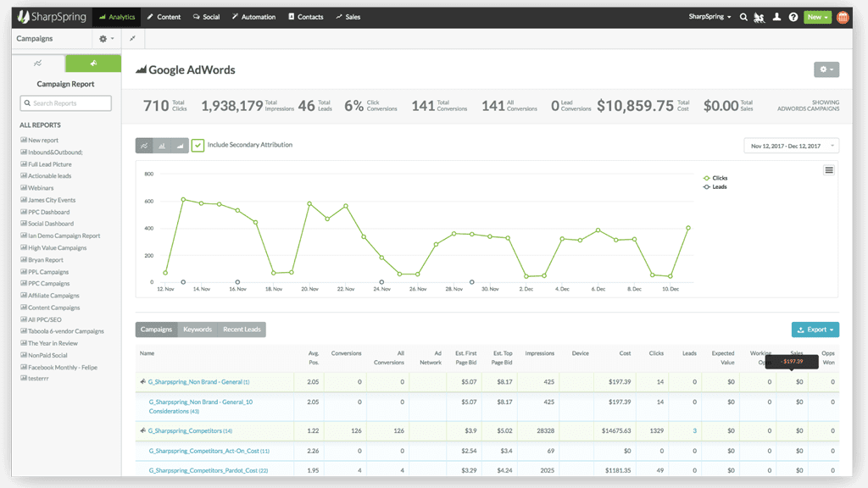Image resolution: width=868 pixels, height=488 pixels.
Task: Open the SharpSpring account dropdown
Action: (x=709, y=17)
